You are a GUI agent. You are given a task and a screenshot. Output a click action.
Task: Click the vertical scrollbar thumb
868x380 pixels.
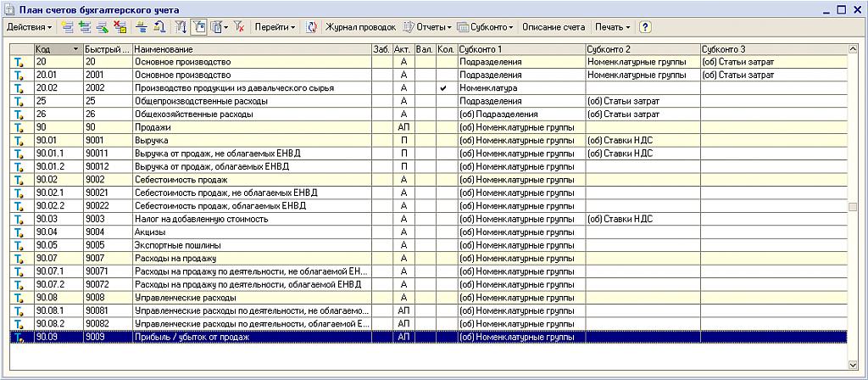click(853, 206)
